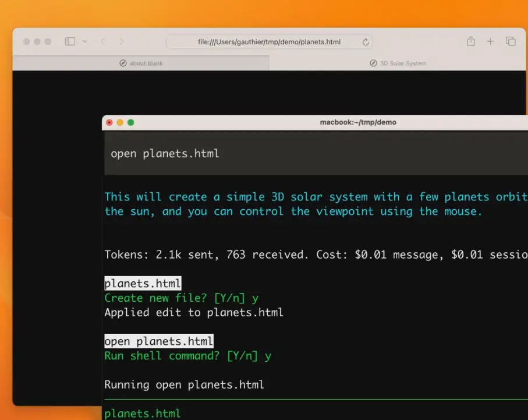Screen dimensions: 528x420
Task: Select the 3D Solar System tab
Action: click(398, 63)
